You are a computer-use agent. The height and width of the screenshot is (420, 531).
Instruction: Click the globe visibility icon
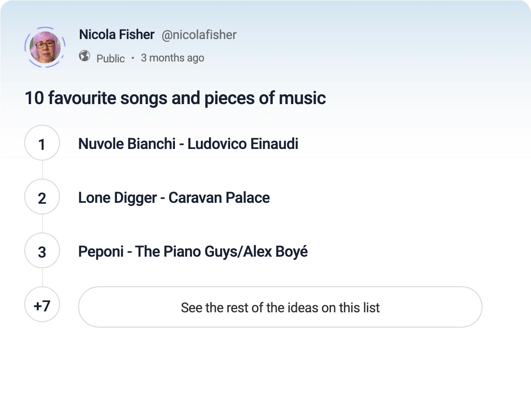click(85, 56)
